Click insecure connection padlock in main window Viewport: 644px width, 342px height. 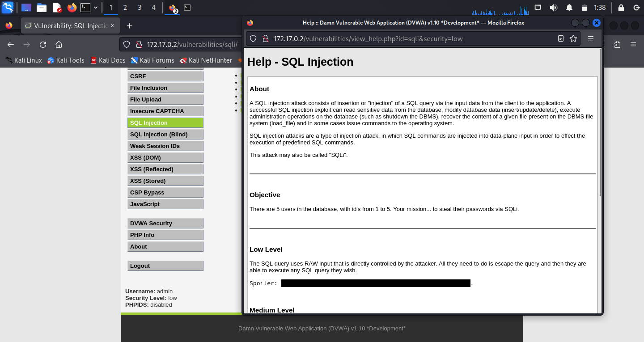tap(139, 44)
